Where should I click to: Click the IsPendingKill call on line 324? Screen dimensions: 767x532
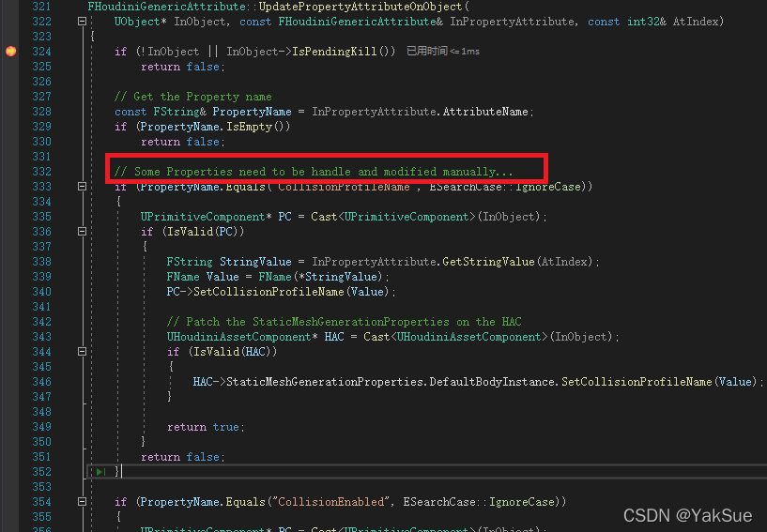point(334,52)
